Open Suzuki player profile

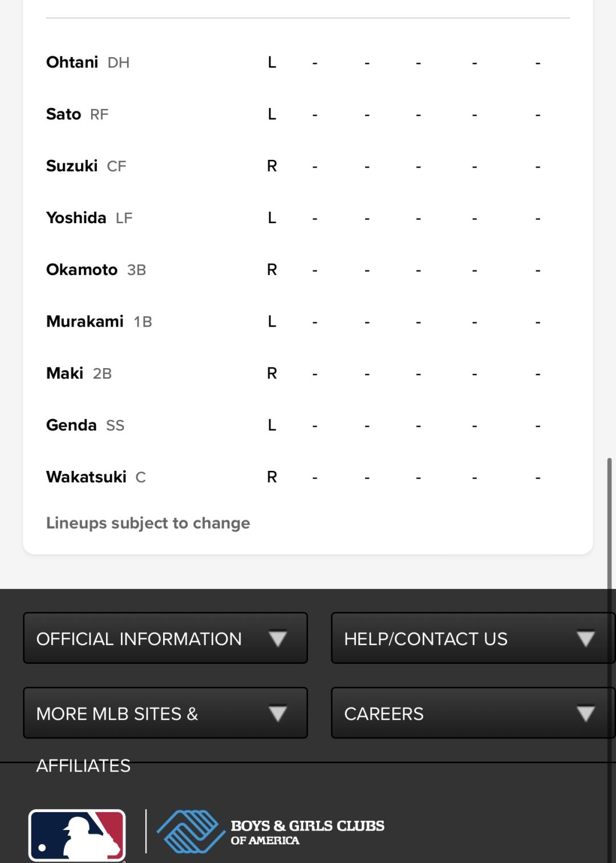tap(72, 166)
